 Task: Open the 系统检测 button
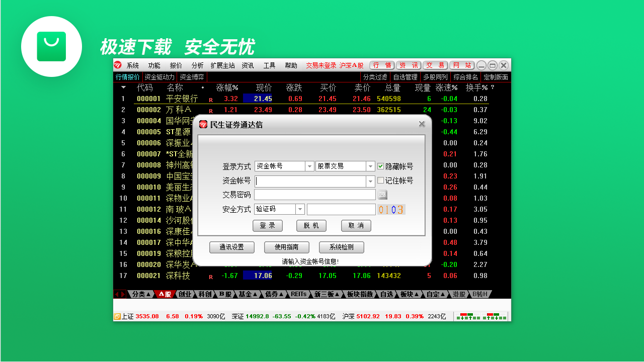(x=341, y=247)
